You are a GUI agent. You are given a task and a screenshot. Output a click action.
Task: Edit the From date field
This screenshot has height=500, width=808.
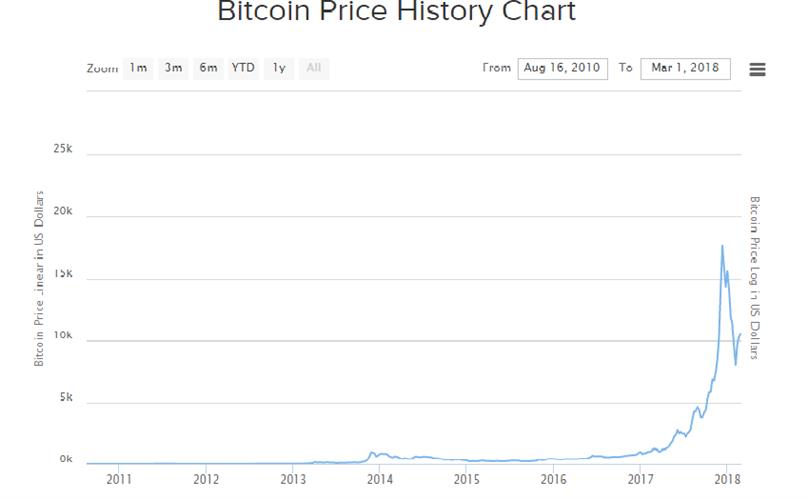tap(562, 68)
